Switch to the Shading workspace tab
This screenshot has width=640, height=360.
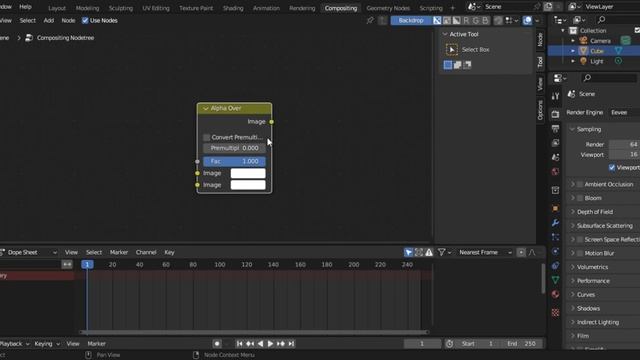233,8
